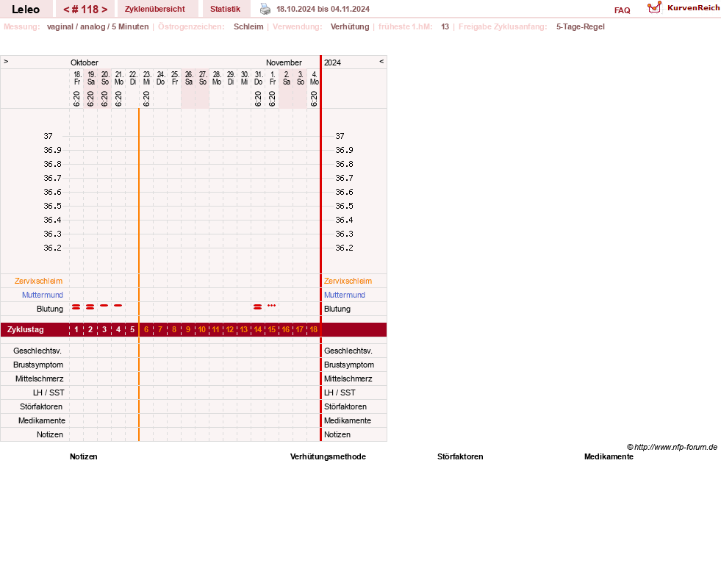Image resolution: width=721 pixels, height=588 pixels.
Task: Click the double-dash bleeding mark on cycle day 1
Action: (76, 306)
